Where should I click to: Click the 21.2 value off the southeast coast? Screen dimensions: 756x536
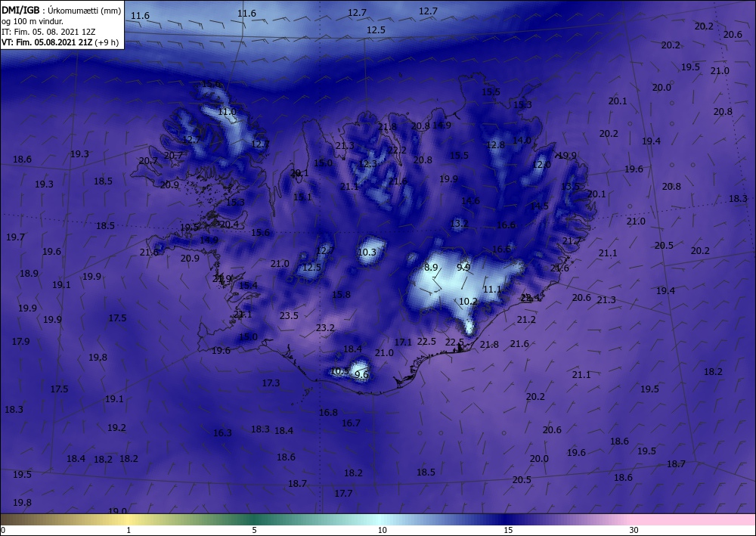point(526,320)
